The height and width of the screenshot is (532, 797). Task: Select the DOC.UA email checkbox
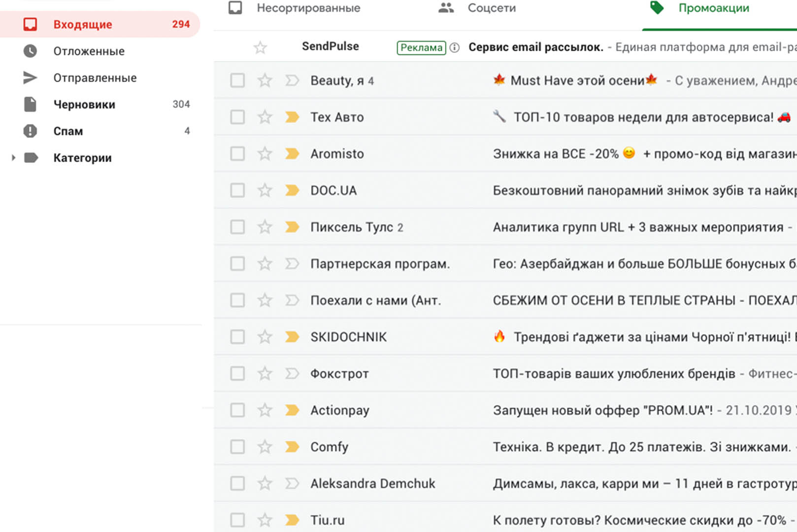[237, 190]
